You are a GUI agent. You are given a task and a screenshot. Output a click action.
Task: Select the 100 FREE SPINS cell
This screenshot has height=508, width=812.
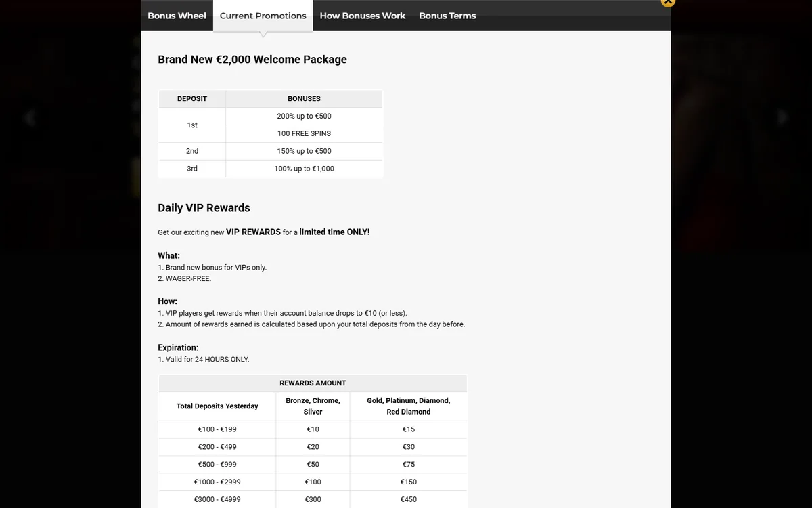304,133
